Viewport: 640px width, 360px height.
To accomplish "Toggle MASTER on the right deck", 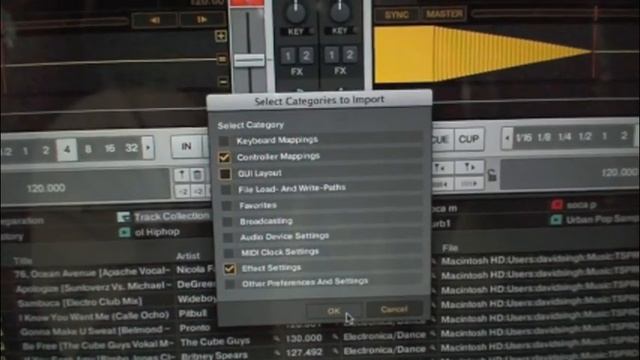I will (444, 14).
